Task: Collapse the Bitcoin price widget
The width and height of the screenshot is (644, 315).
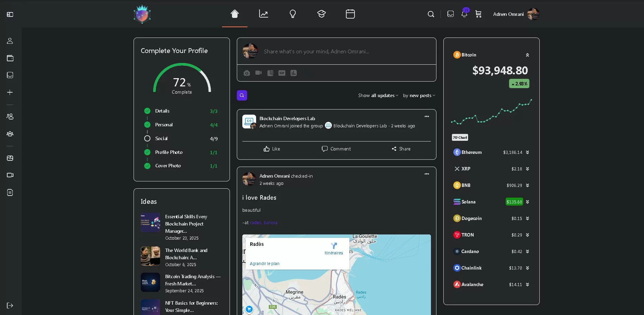Action: pos(527,55)
